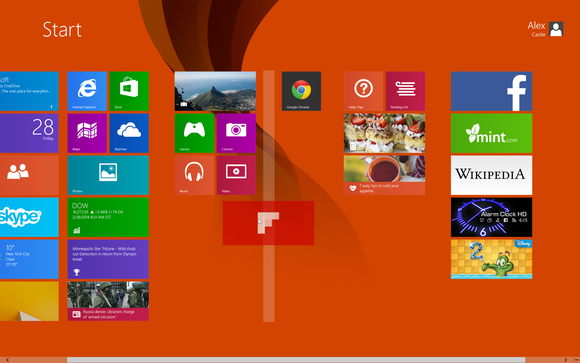Viewport: 580px width, 363px height.
Task: Open the mint.com tile
Action: coord(492,133)
